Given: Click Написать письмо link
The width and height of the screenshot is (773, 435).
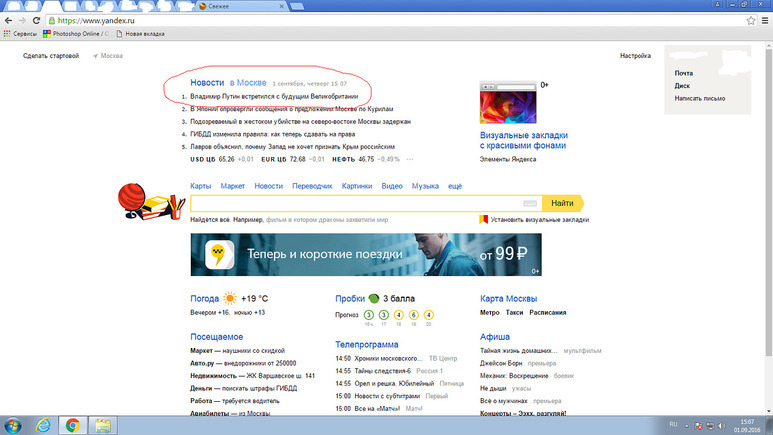Looking at the screenshot, I should point(700,98).
